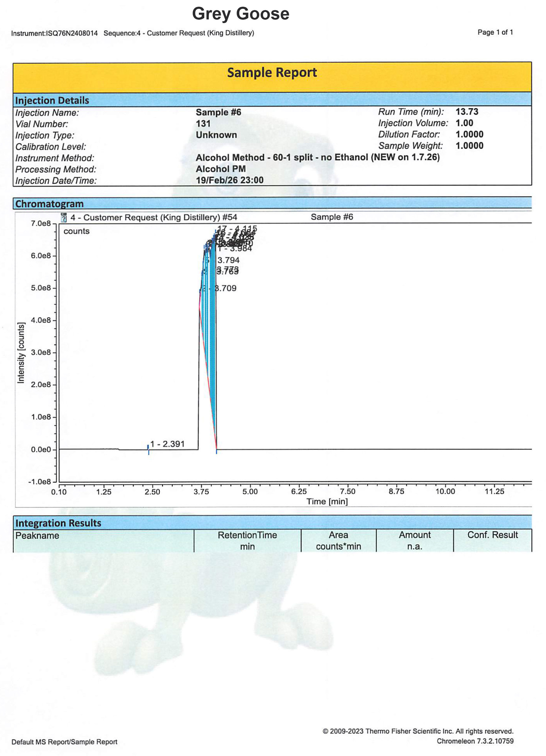Select the 'Sample Report' yellow header
546x756 pixels.
tap(272, 77)
